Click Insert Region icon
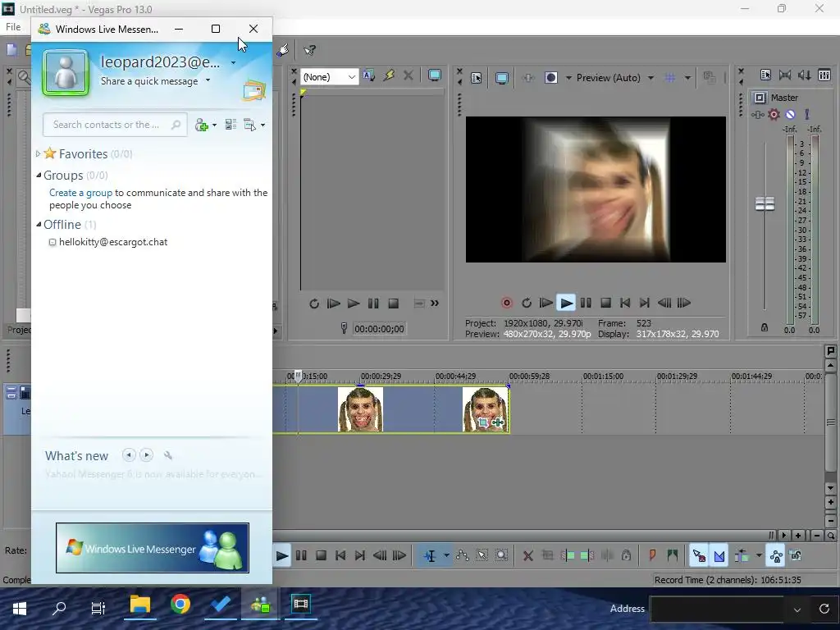Viewport: 840px width, 630px height. [673, 556]
